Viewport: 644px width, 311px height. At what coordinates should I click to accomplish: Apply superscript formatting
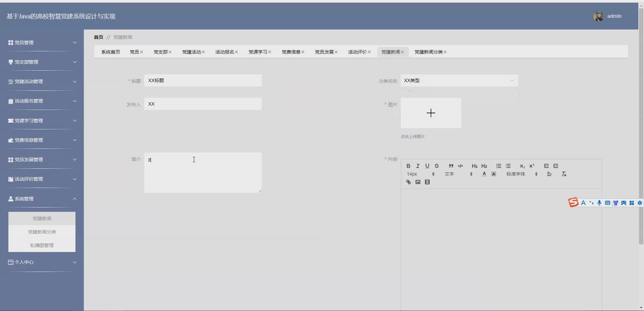(532, 166)
